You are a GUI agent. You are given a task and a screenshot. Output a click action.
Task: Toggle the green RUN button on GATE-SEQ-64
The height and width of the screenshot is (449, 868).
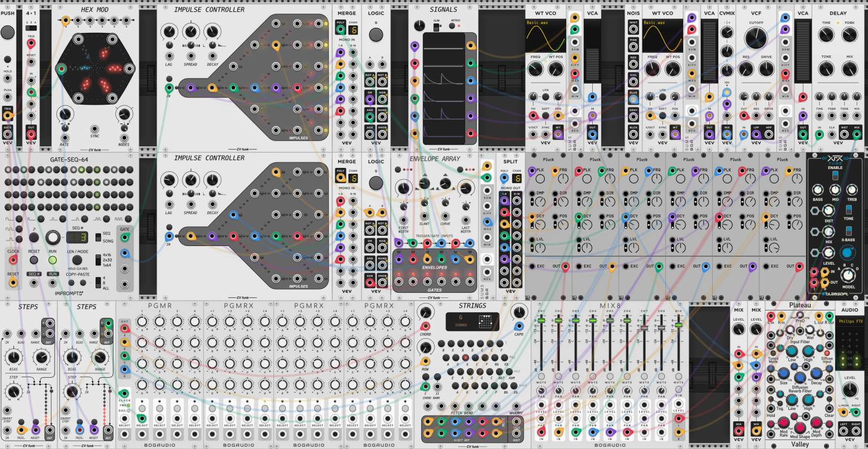coord(53,260)
